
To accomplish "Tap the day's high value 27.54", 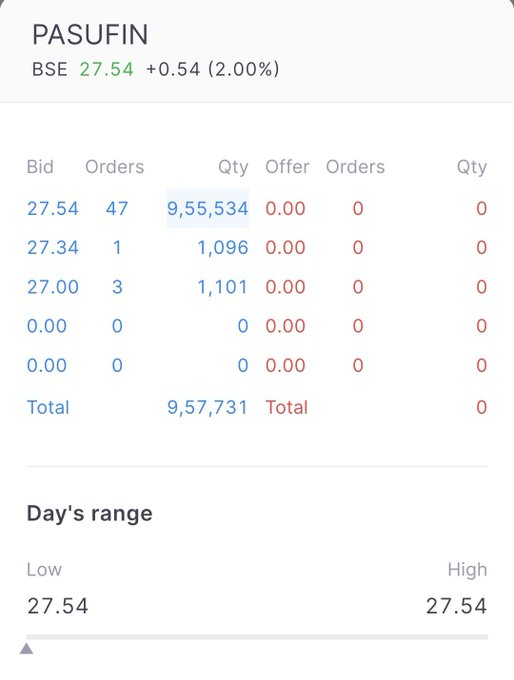I will (456, 606).
